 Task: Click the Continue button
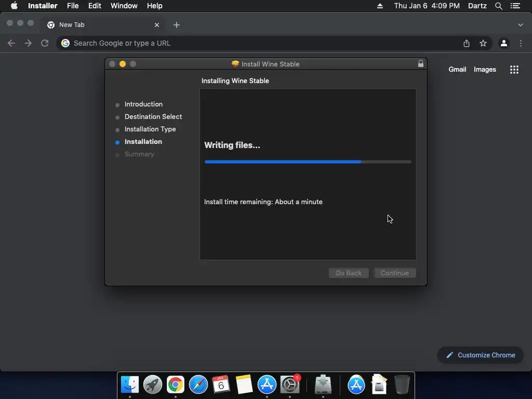pyautogui.click(x=395, y=273)
